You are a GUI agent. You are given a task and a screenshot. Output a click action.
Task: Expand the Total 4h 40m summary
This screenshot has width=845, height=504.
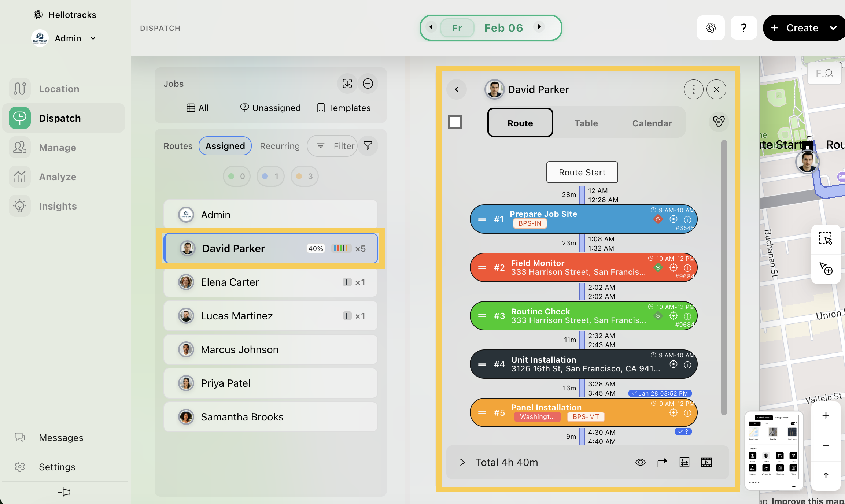(462, 462)
